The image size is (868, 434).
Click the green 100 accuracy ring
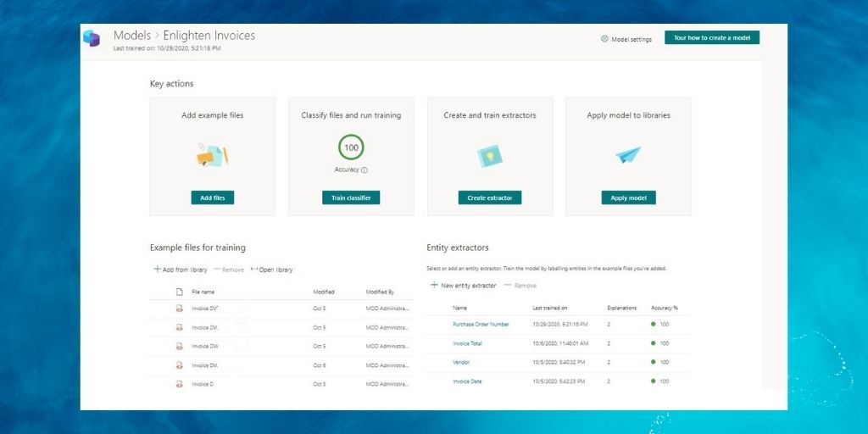click(351, 147)
